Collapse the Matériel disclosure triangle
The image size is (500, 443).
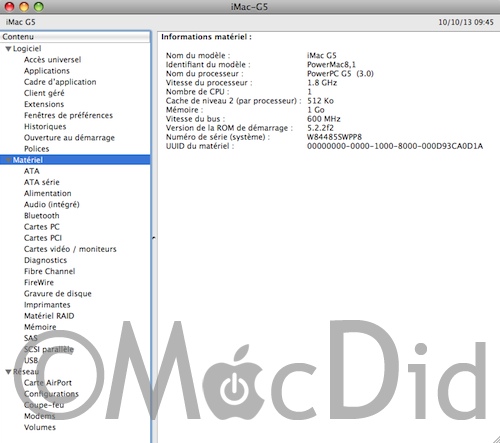click(x=9, y=160)
